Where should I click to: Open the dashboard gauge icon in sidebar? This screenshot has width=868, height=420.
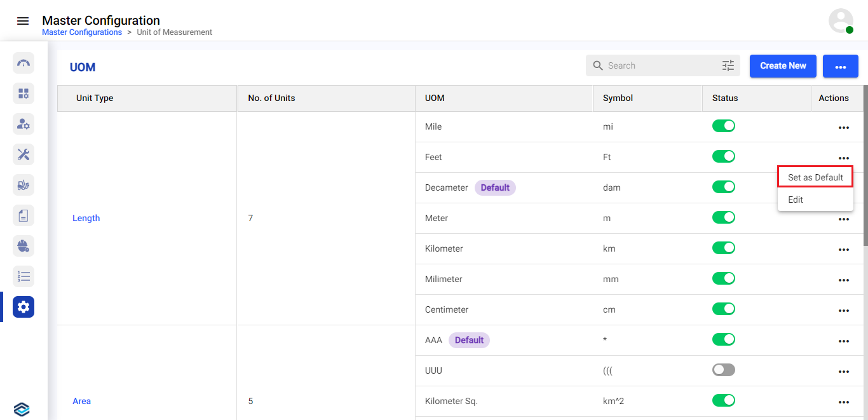pos(24,63)
